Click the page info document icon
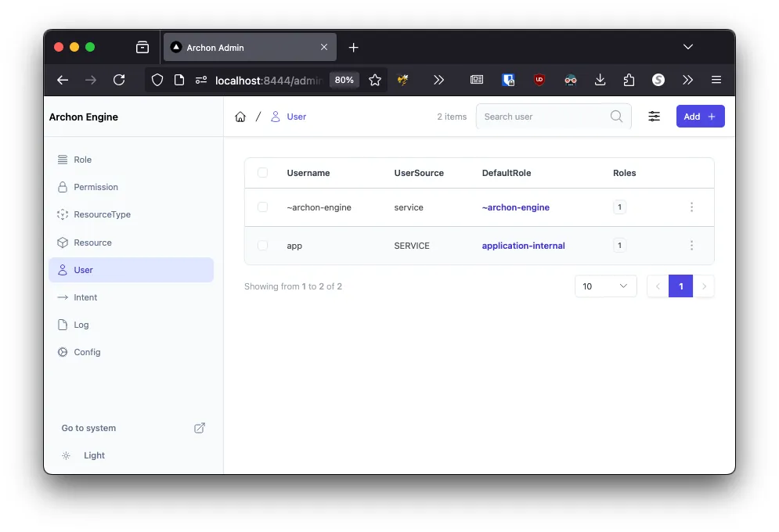779x532 pixels. point(179,80)
